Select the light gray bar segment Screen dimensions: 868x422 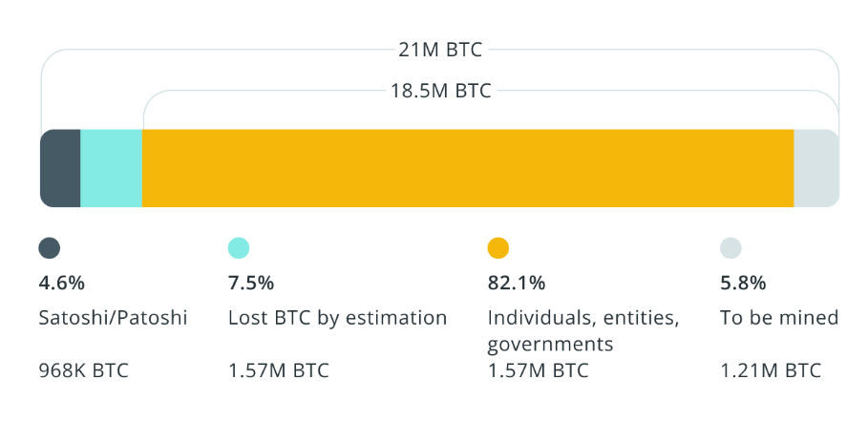tap(816, 168)
